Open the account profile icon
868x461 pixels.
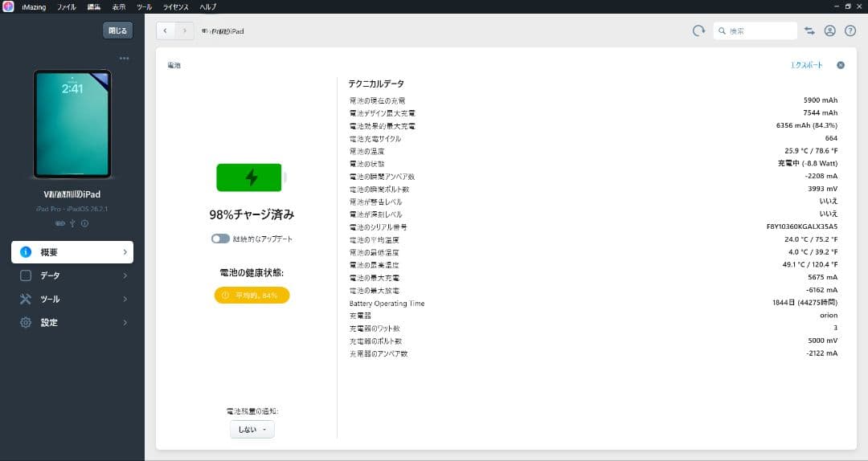[x=829, y=31]
